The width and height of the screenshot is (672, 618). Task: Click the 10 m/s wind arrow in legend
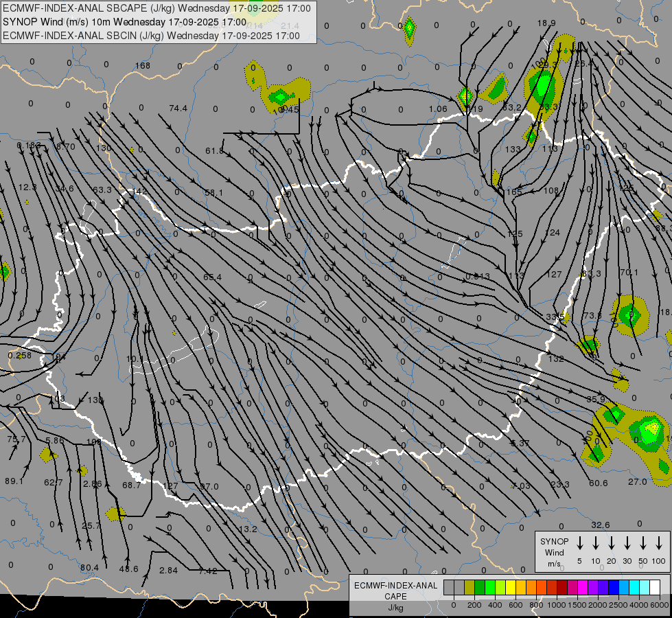point(596,542)
